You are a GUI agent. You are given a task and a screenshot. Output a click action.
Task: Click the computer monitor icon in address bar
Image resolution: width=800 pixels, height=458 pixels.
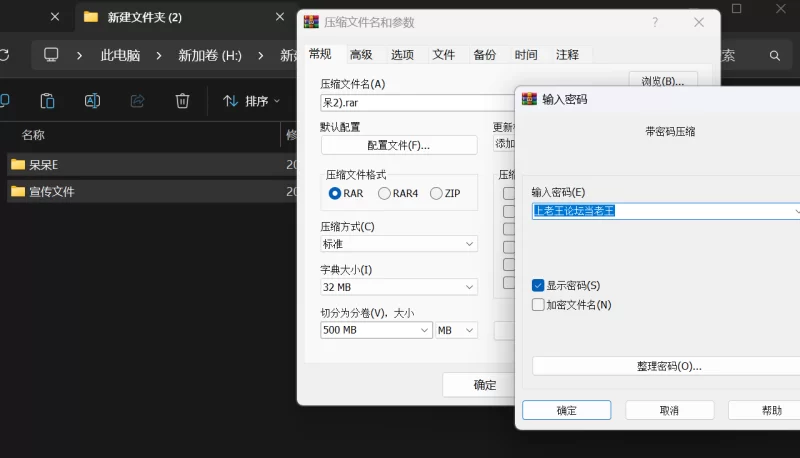pyautogui.click(x=51, y=55)
